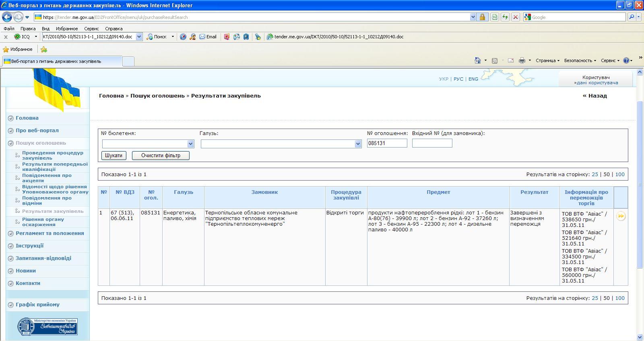Click the add-to-favorites star with arrow icon
This screenshot has width=644, height=341.
point(44,50)
